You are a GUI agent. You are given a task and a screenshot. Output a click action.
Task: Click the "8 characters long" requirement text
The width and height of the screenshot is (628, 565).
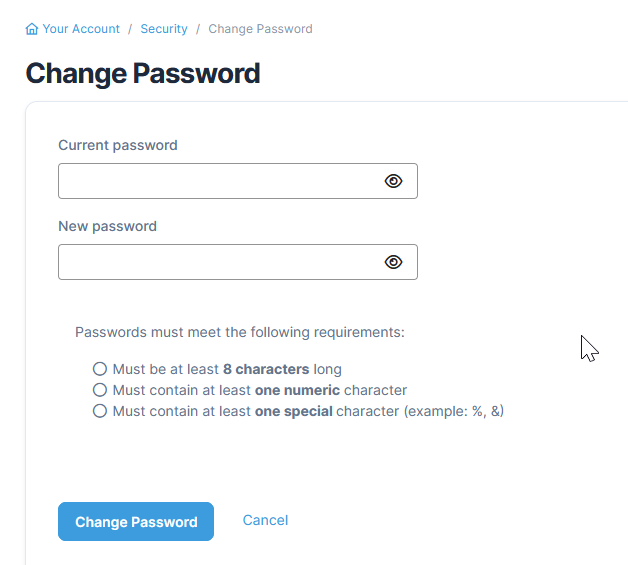tap(227, 369)
